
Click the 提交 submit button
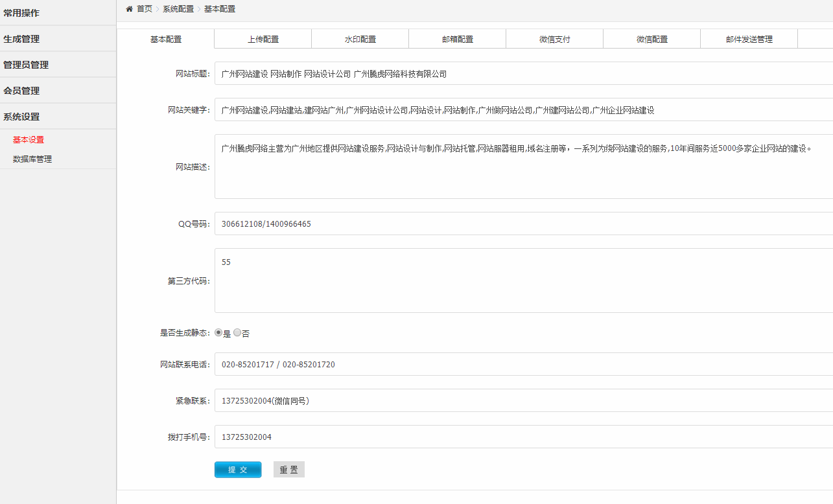237,469
